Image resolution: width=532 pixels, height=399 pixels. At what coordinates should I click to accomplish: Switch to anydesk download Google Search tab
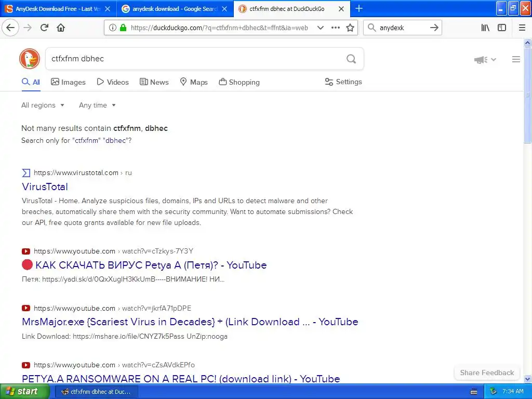click(175, 9)
